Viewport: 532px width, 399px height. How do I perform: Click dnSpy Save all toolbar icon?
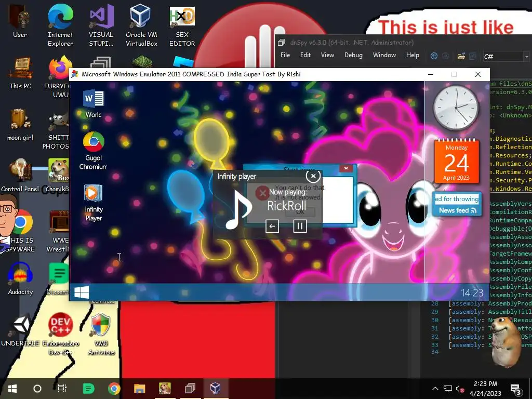point(472,56)
